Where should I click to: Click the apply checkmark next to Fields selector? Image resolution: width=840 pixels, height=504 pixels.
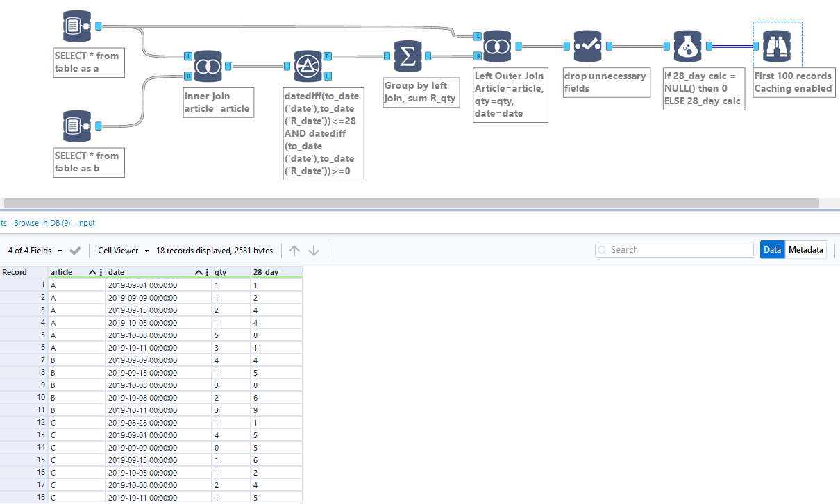pyautogui.click(x=75, y=251)
